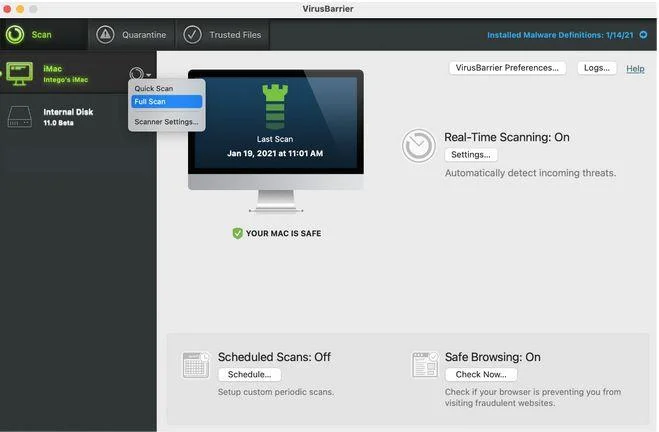Image resolution: width=659 pixels, height=432 pixels.
Task: Click the green iMac computer icon
Action: click(x=20, y=73)
